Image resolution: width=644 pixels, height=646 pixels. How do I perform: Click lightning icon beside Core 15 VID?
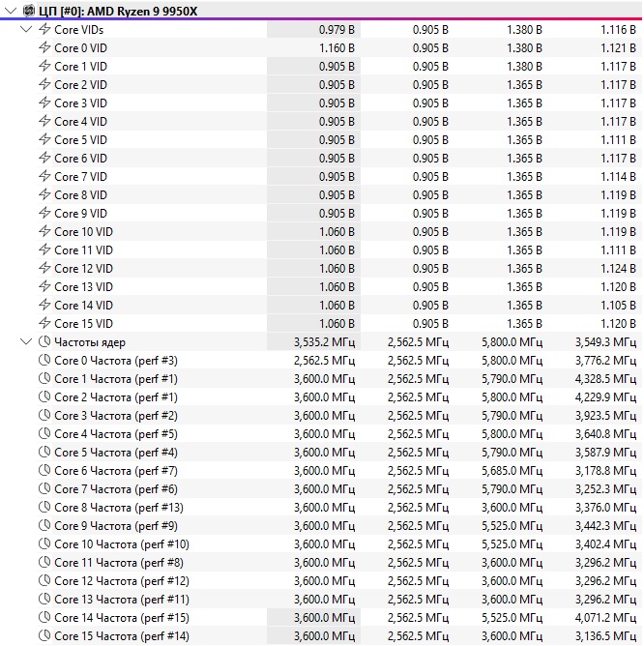point(44,323)
